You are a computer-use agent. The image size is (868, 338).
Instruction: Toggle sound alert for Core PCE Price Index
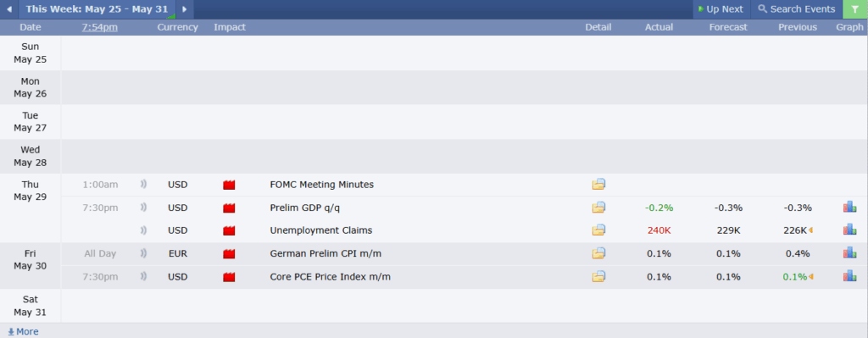point(143,277)
